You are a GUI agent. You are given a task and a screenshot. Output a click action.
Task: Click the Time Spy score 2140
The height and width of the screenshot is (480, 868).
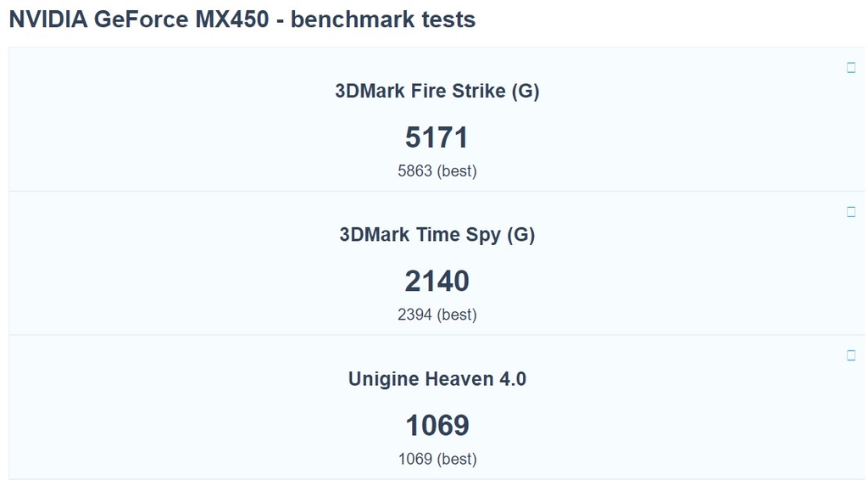pos(437,281)
